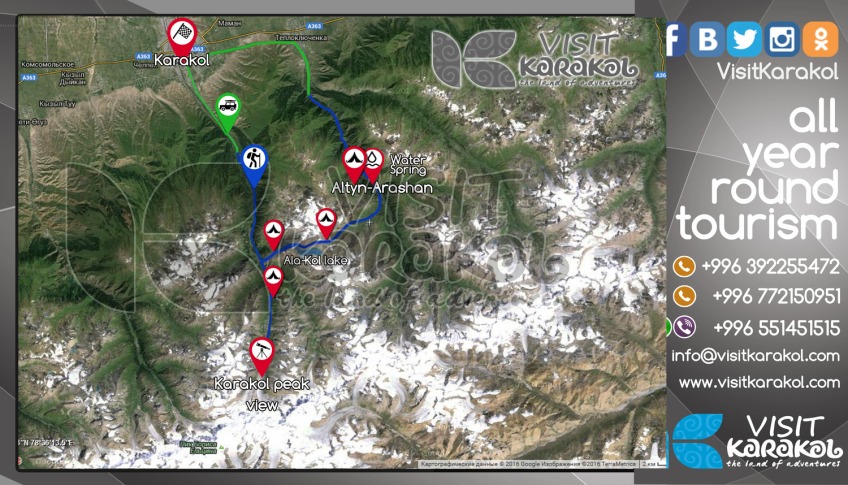Open the info@visitkarakol.com email link
The image size is (848, 485).
tap(755, 356)
